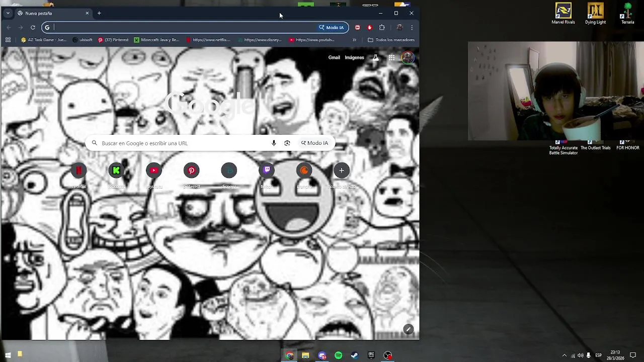The image size is (644, 362).
Task: Open the Kick shortcut tile
Action: 116,171
